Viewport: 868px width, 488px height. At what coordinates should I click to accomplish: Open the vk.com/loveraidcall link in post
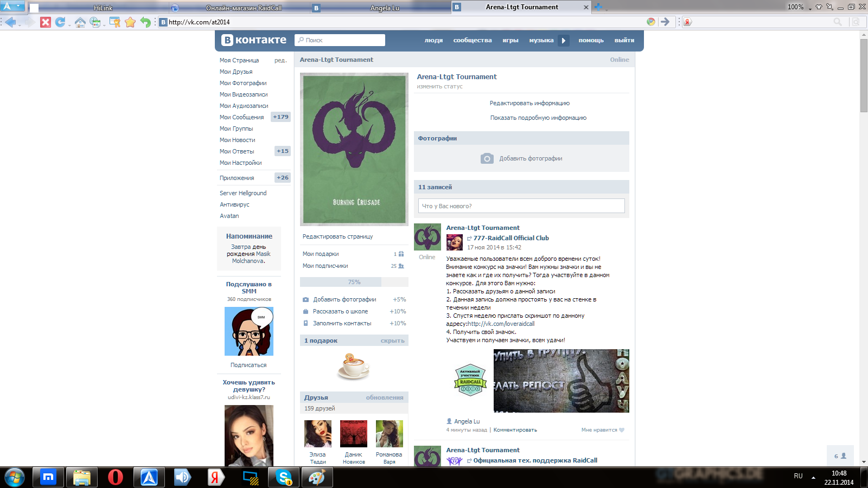[x=501, y=324]
